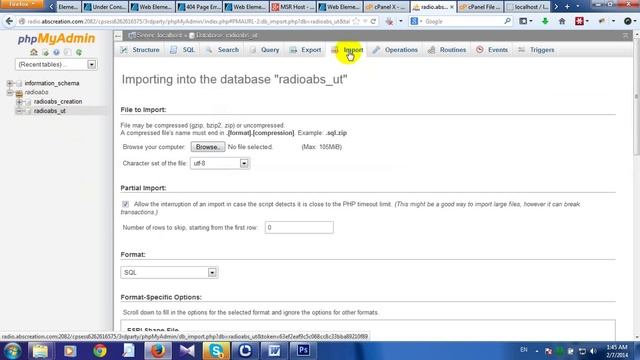Open the Format SQL dropdown
This screenshot has width=640, height=360.
click(x=169, y=272)
